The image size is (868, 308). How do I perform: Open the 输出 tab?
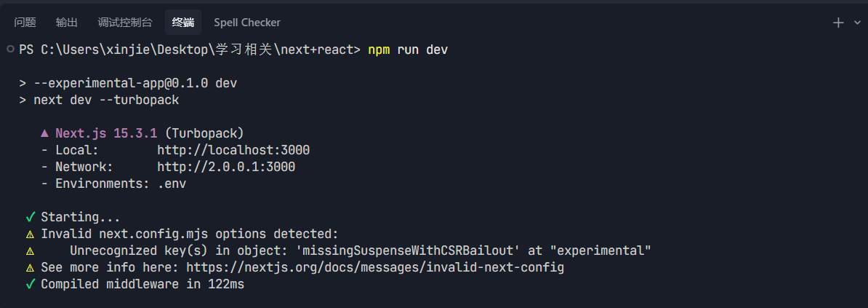(67, 23)
